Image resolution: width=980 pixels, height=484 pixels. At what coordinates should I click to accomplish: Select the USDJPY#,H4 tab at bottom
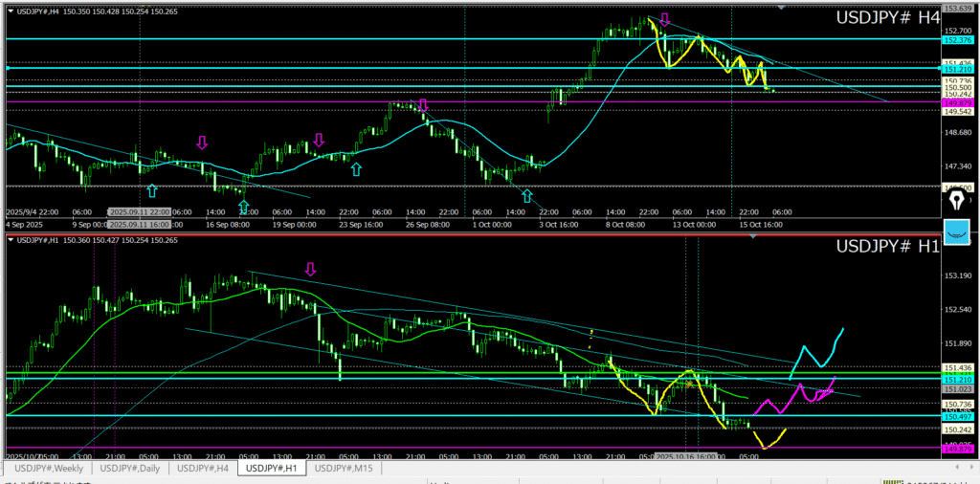click(x=202, y=469)
